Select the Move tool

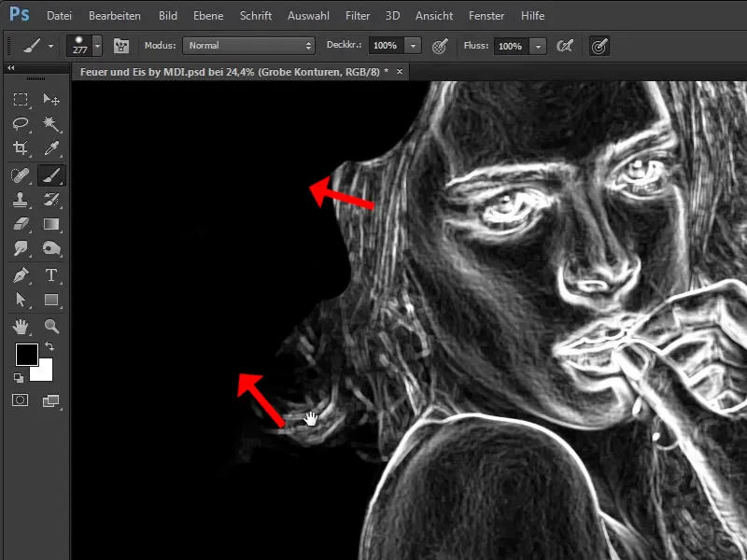[51, 100]
